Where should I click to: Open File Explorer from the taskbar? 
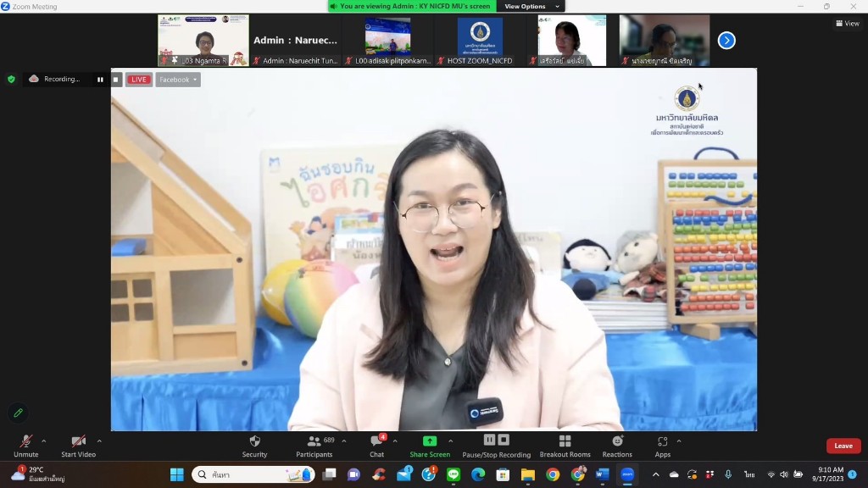[x=527, y=474]
